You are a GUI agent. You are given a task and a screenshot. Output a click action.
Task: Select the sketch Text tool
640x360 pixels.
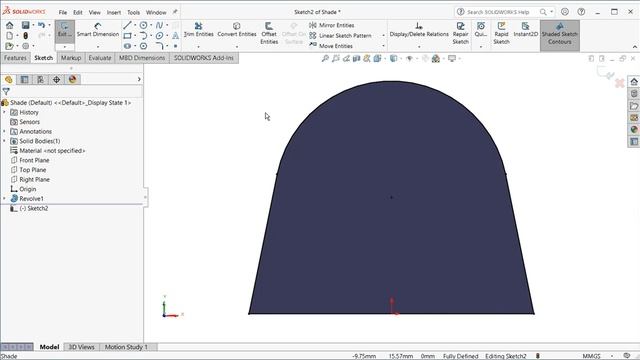coord(176,36)
